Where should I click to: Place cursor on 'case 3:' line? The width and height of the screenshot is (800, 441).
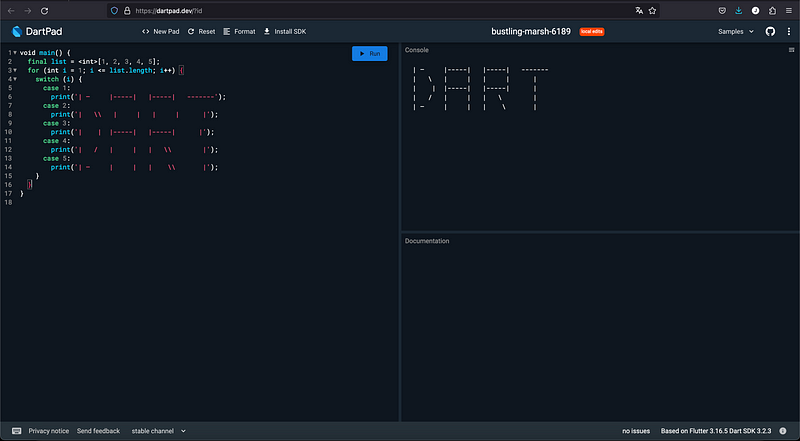tap(59, 123)
